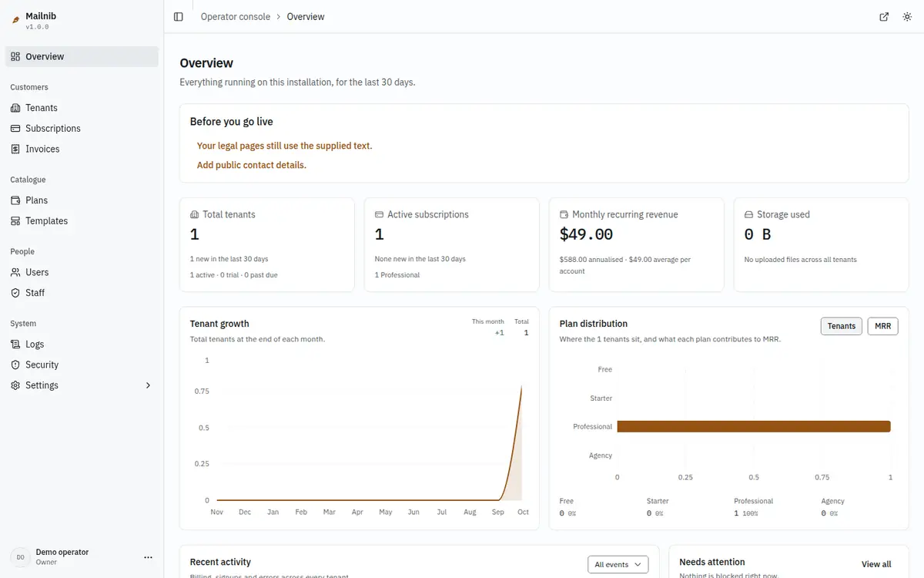Click View all in Needs attention
Viewport: 924px width, 578px height.
(x=876, y=564)
